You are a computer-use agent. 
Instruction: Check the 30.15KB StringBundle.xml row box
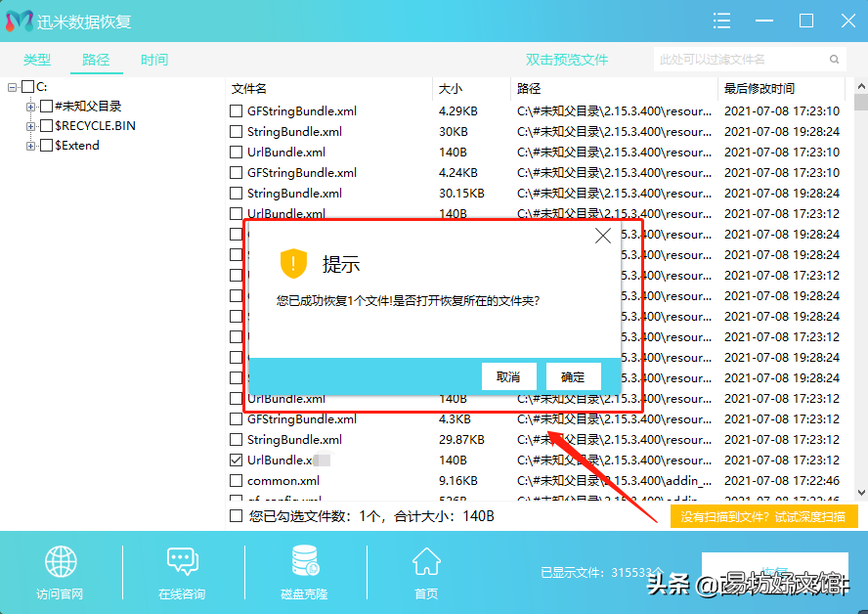tap(236, 194)
